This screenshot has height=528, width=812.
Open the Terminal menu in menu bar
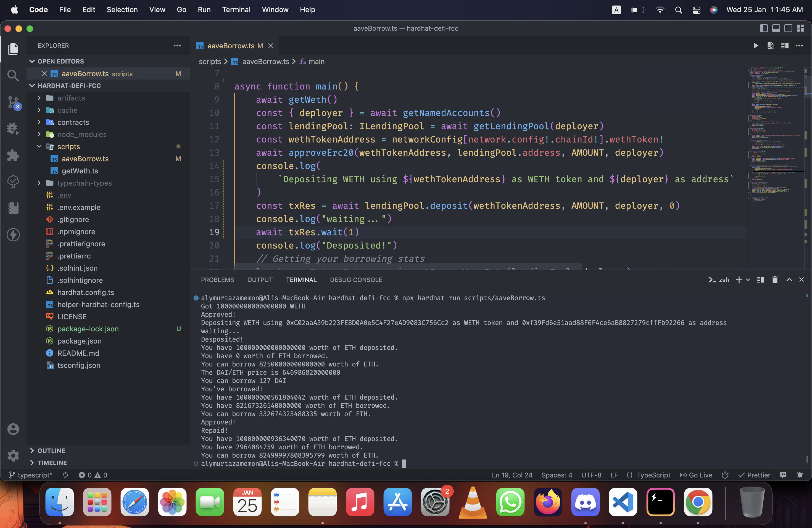(x=236, y=10)
